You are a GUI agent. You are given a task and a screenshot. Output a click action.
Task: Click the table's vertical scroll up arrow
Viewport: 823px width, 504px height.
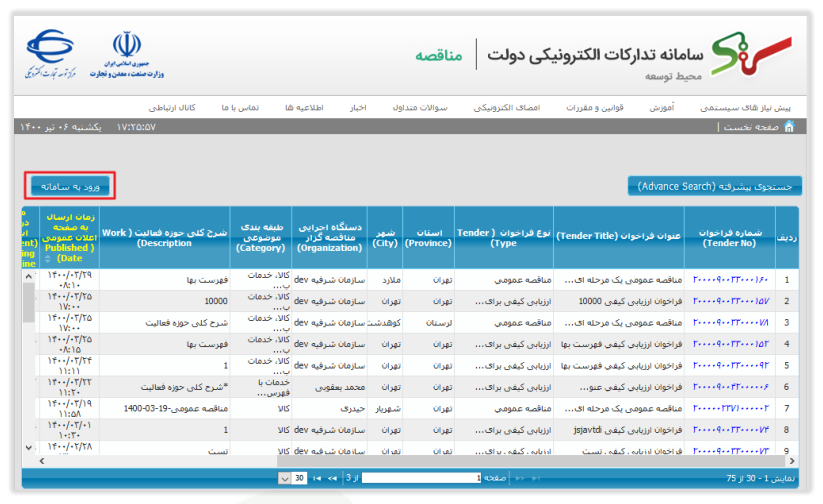(28, 277)
